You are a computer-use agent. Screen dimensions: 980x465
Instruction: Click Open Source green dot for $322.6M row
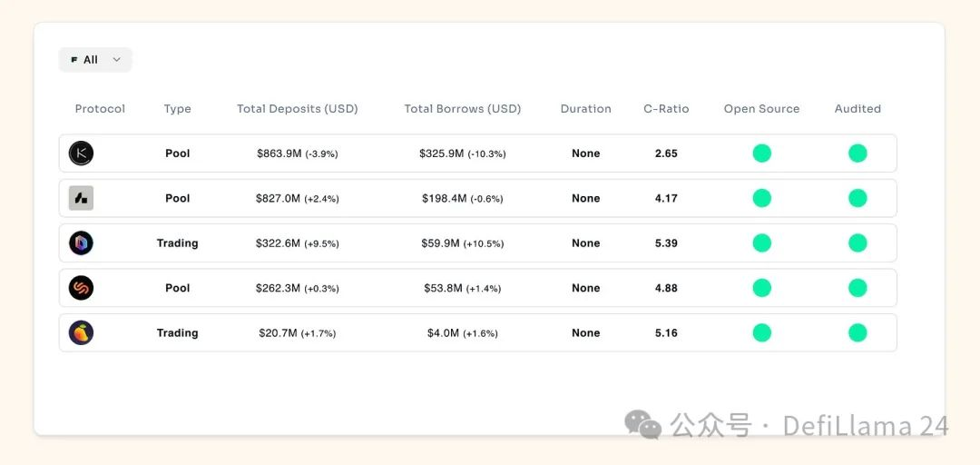[761, 243]
